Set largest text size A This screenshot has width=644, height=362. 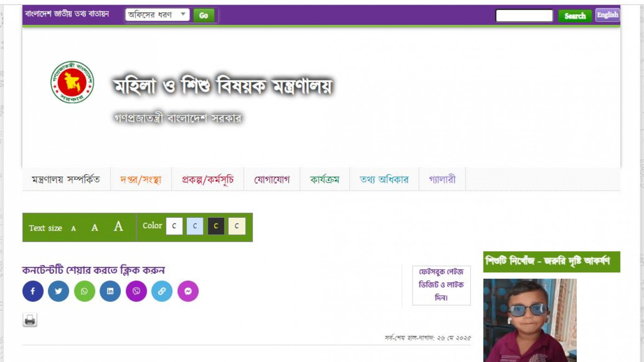point(119,226)
